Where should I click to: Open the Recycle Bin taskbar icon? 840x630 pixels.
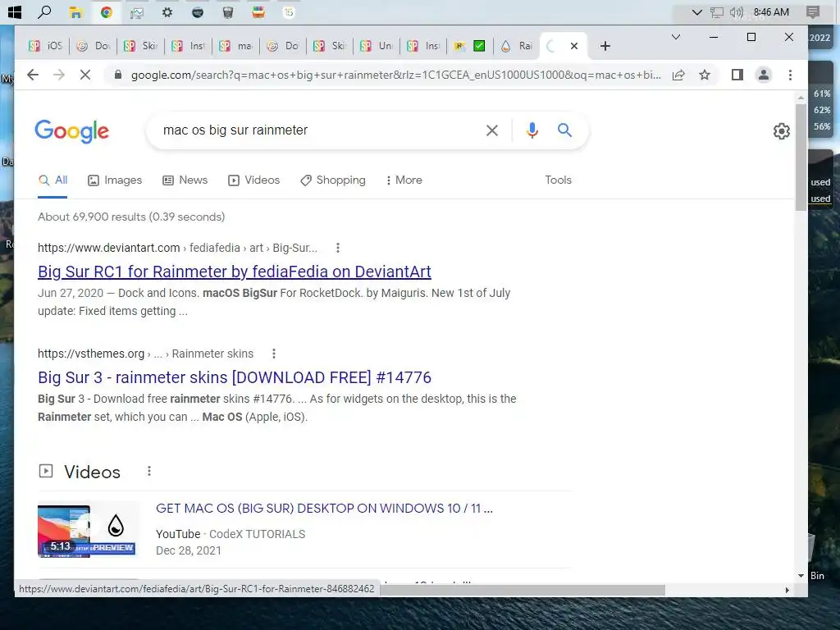[228, 12]
